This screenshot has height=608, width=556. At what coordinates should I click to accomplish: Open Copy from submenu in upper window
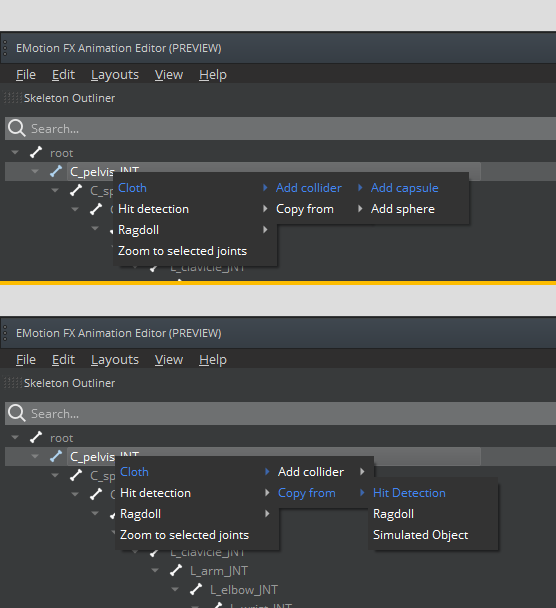click(x=320, y=209)
